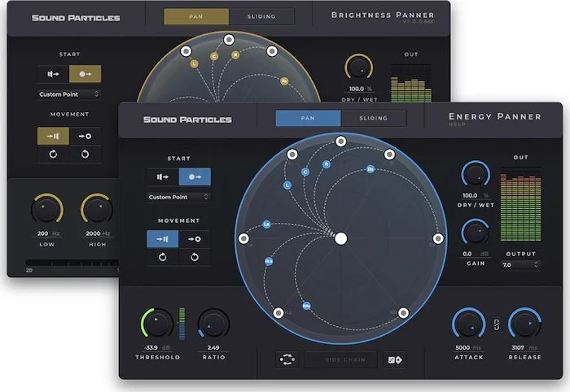Screen dimensions: 570x392
Task: Select speaker start mode in Energy Panner
Action: tap(163, 176)
